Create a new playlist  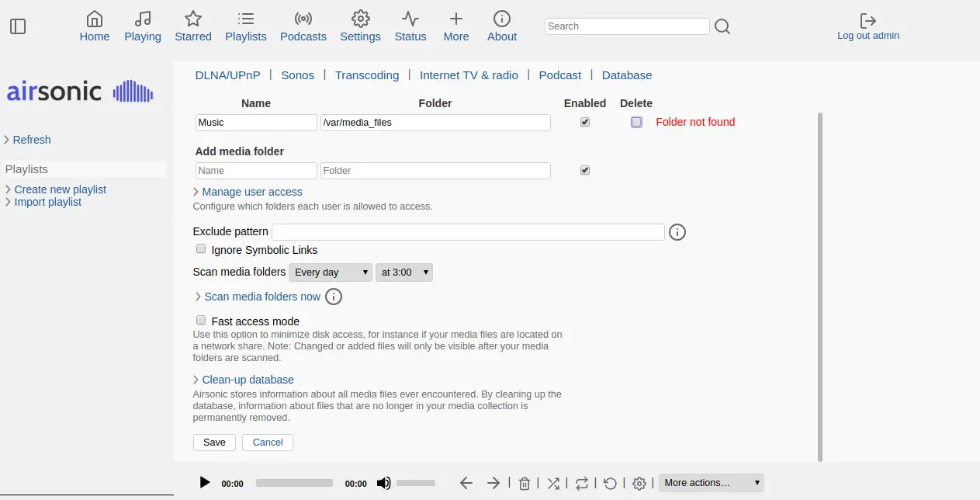click(61, 189)
